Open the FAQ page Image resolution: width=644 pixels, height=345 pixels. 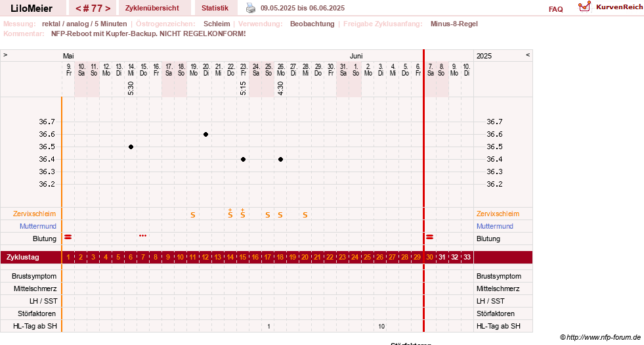click(x=555, y=9)
